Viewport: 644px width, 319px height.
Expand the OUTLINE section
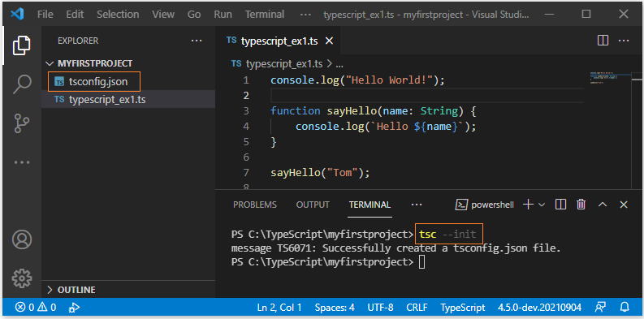(x=71, y=290)
